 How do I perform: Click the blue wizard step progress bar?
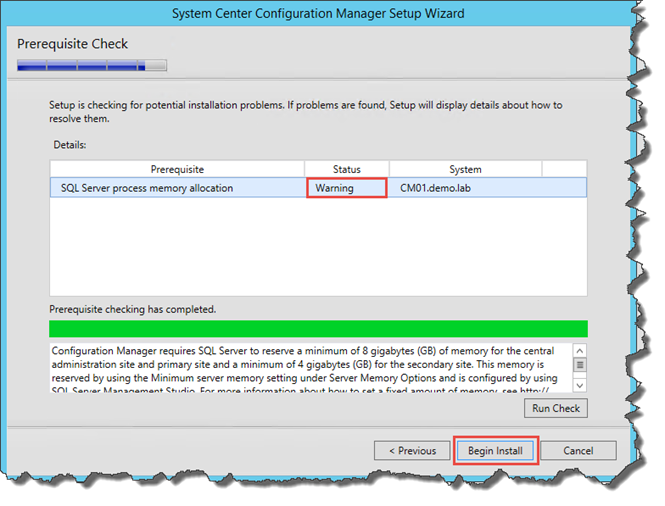[x=92, y=65]
